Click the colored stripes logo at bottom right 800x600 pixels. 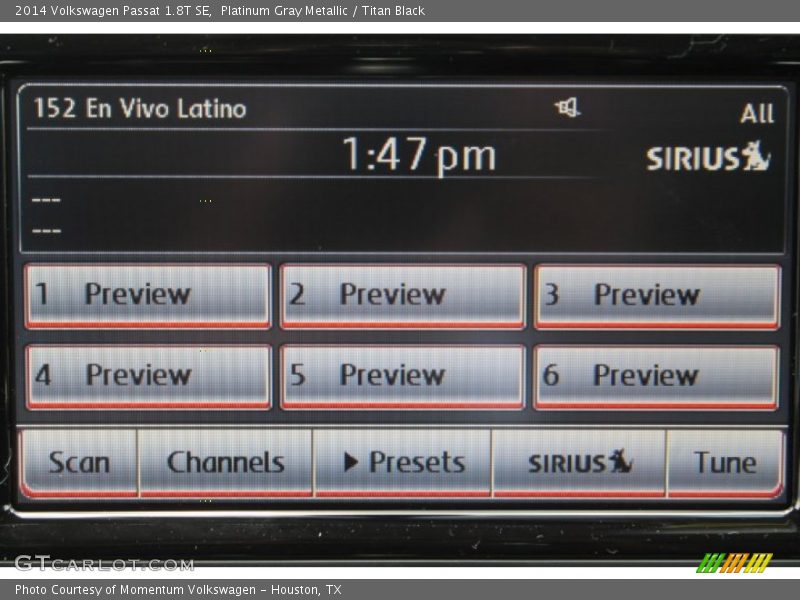tap(734, 563)
